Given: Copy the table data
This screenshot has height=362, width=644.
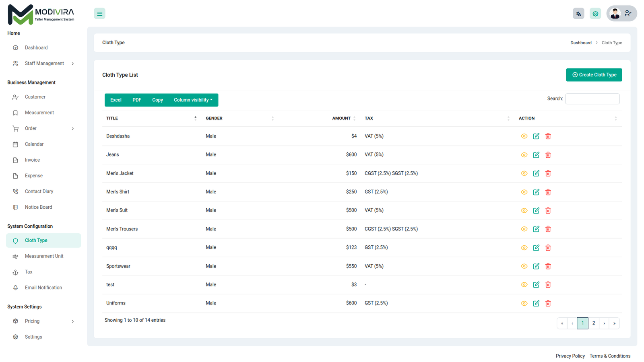Looking at the screenshot, I should pyautogui.click(x=157, y=100).
